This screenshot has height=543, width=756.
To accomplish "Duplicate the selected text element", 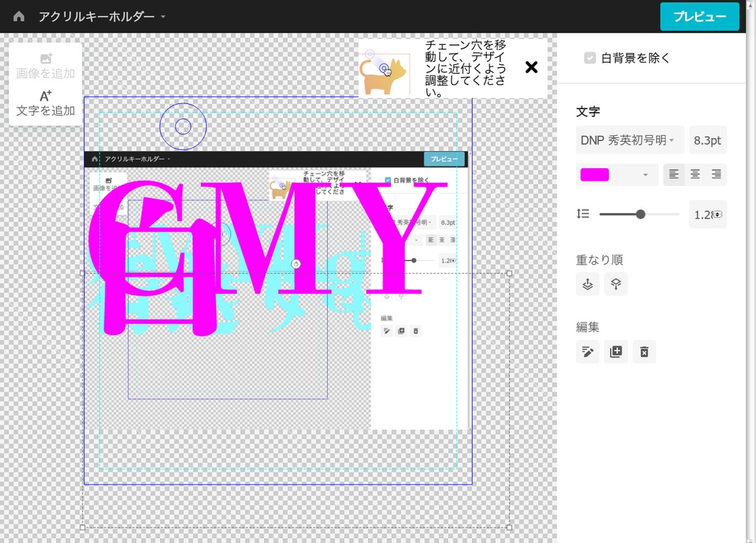I will pos(616,352).
